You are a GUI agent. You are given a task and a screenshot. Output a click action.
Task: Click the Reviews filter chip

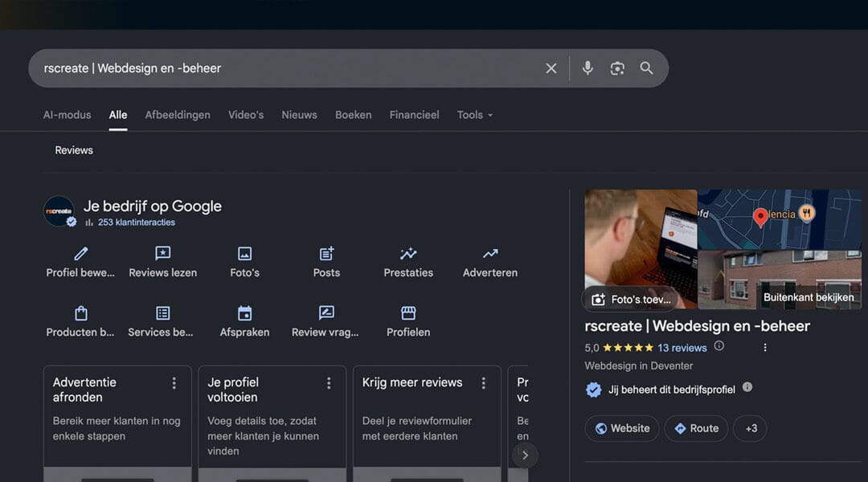(x=74, y=150)
